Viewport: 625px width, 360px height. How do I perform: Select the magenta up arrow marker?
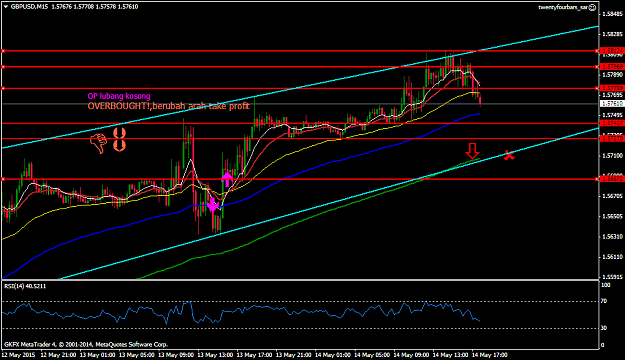[x=227, y=179]
